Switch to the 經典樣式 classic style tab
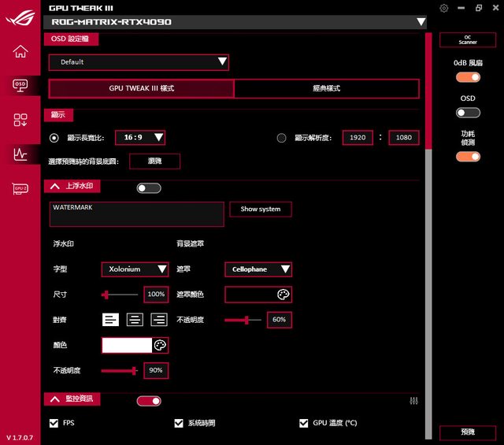 pyautogui.click(x=326, y=88)
